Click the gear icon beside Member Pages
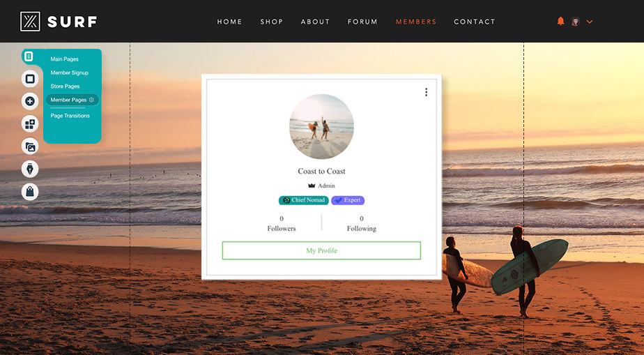Viewport: 644px width, 355px height. (91, 100)
